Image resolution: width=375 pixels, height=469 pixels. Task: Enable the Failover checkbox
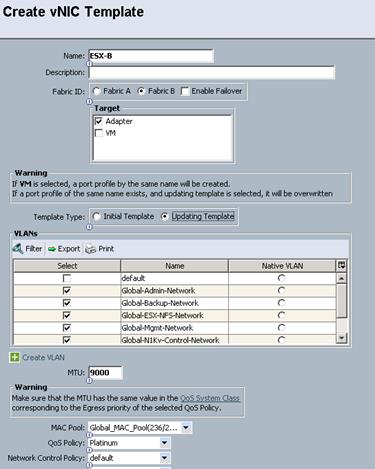(185, 91)
